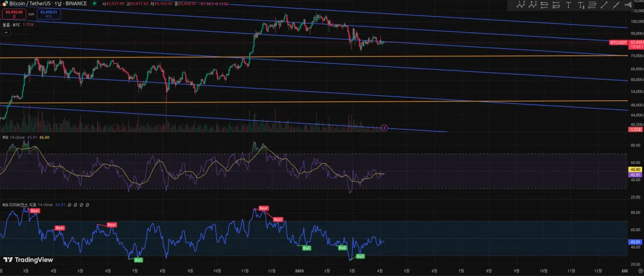The height and width of the screenshot is (276, 644).
Task: Click the yellow 46.80 RSI axis label
Action: pos(635,169)
